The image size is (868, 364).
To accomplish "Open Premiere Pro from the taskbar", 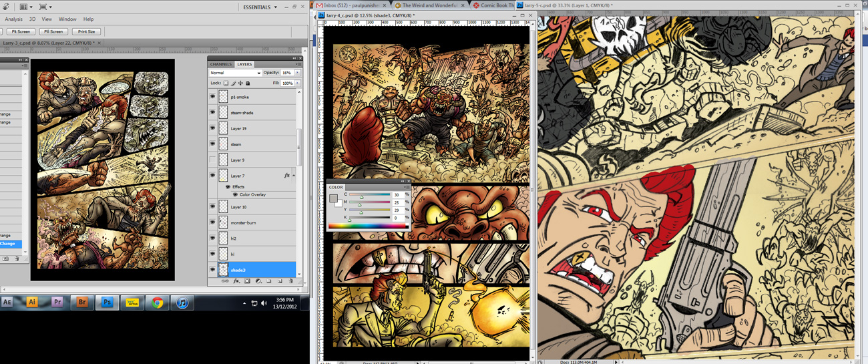I will (57, 303).
